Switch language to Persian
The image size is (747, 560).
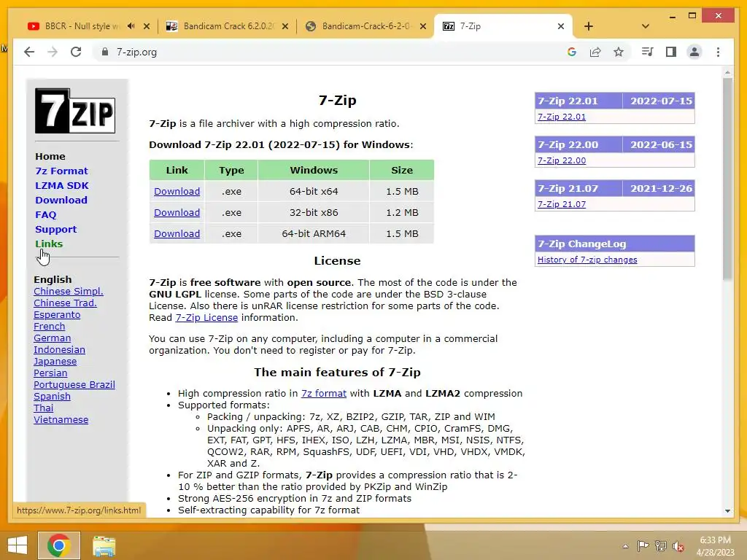point(50,373)
